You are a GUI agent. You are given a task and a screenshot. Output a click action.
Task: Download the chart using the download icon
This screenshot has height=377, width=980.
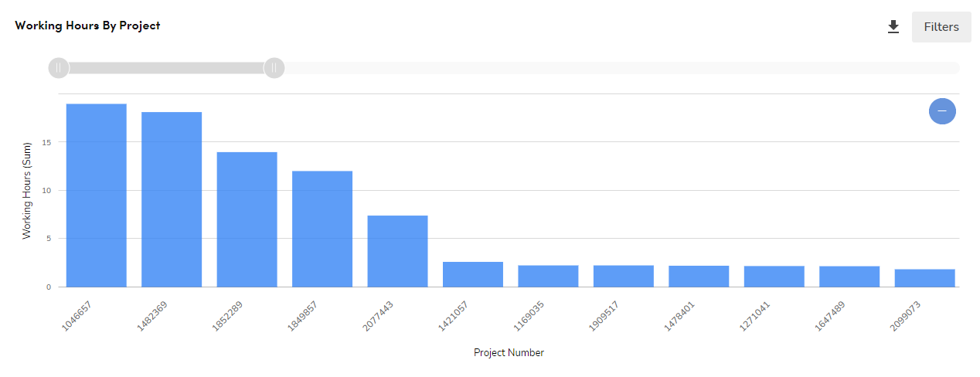pyautogui.click(x=893, y=27)
